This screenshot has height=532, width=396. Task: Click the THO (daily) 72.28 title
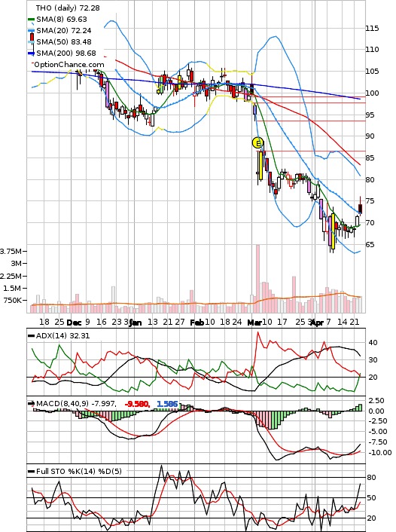pos(68,8)
